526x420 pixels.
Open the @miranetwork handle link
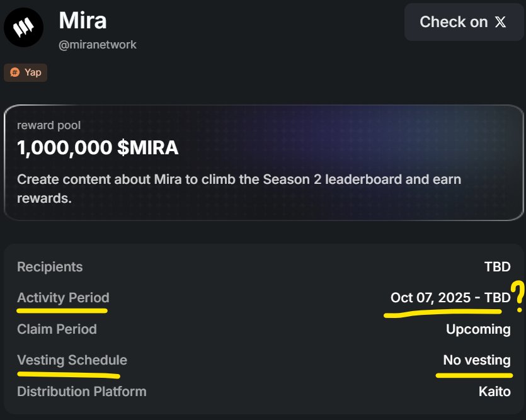point(97,45)
